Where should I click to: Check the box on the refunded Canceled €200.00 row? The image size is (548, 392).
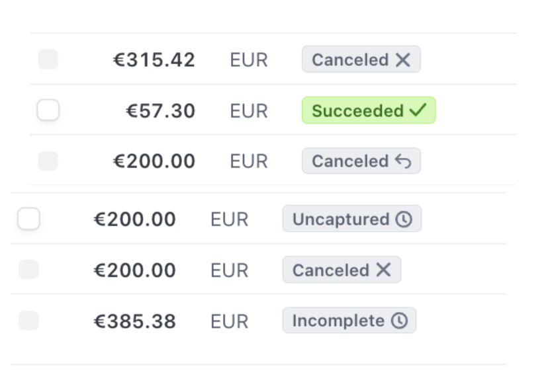[x=48, y=161]
